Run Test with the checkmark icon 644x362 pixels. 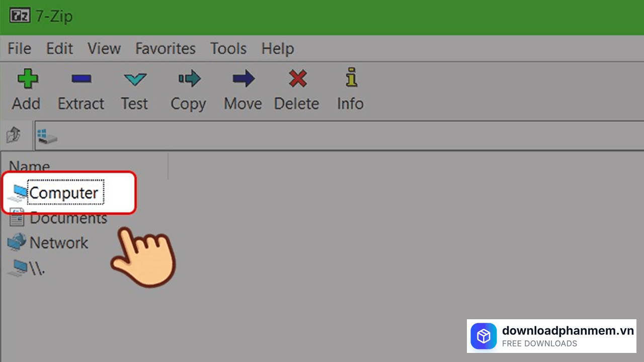click(135, 79)
